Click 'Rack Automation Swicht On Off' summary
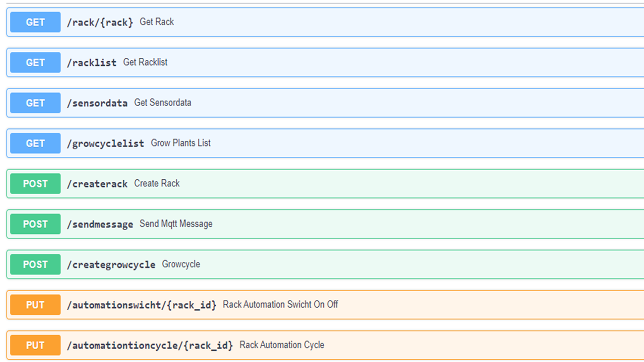 pos(280,304)
